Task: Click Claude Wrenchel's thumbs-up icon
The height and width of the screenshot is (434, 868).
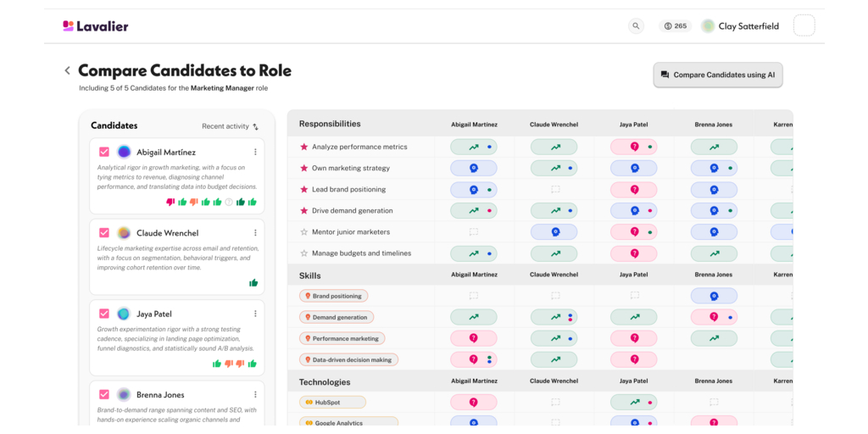Action: click(x=253, y=283)
